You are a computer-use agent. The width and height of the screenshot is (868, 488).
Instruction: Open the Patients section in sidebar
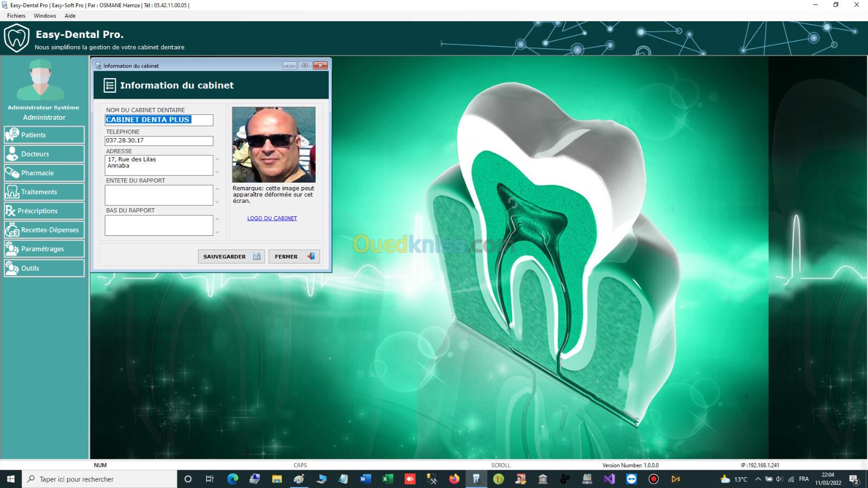tap(44, 135)
